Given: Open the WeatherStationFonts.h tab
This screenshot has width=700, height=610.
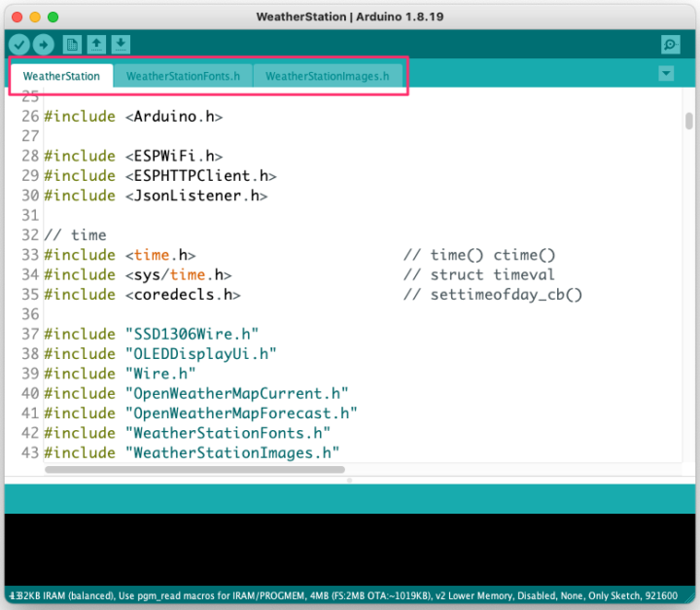Looking at the screenshot, I should (183, 76).
